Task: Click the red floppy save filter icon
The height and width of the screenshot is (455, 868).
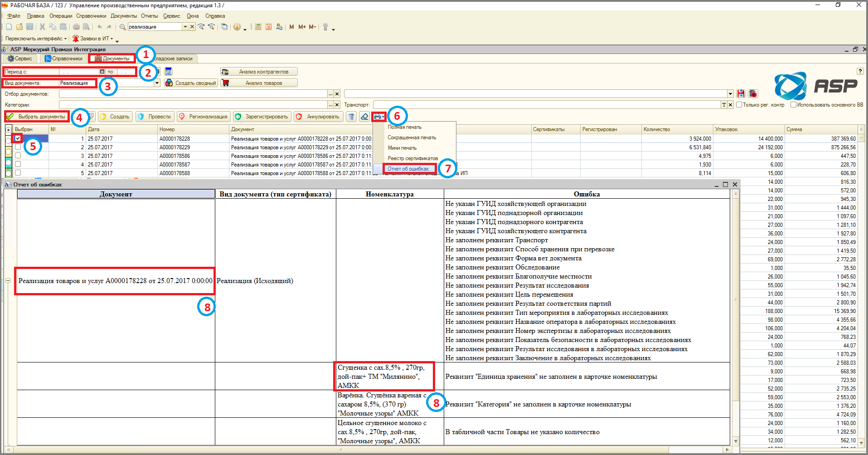Action: tap(741, 93)
